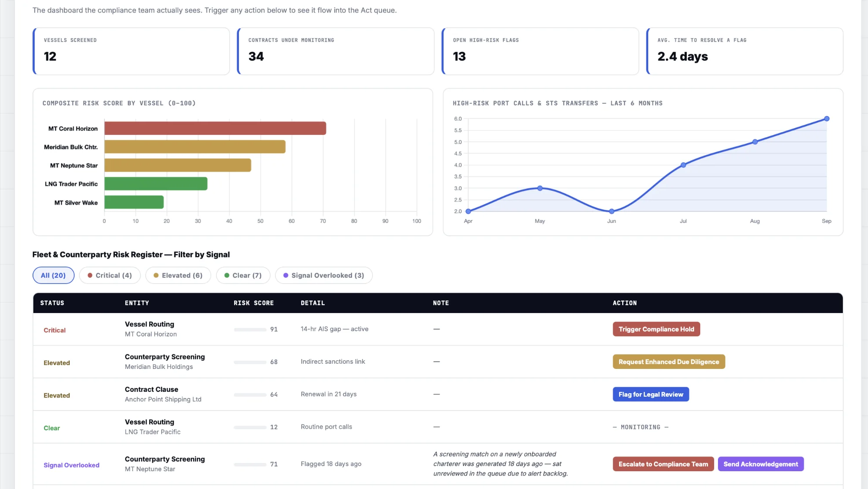Click the Vessels Screened card
Image resolution: width=868 pixels, height=489 pixels.
pyautogui.click(x=131, y=51)
